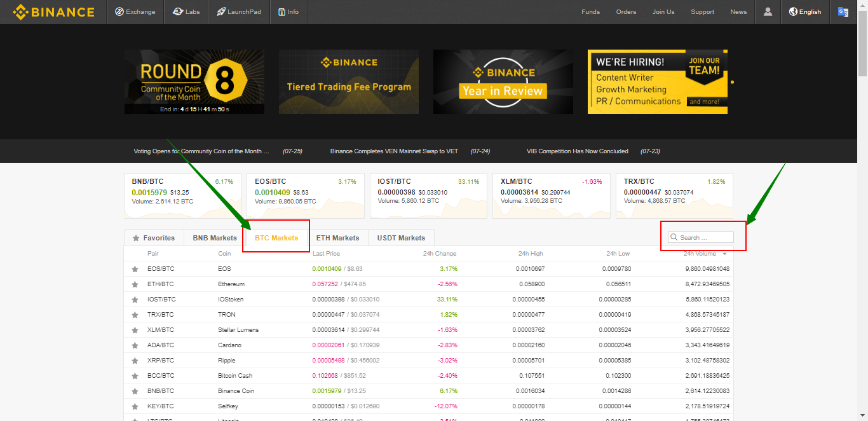
Task: Sort by 24h Change column header
Action: click(x=440, y=254)
